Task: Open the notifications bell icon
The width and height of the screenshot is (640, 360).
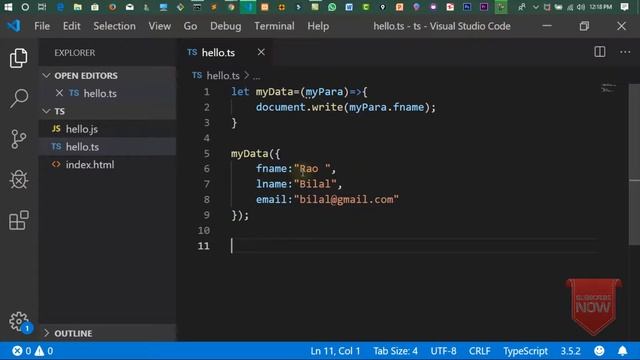Action: pos(622,351)
